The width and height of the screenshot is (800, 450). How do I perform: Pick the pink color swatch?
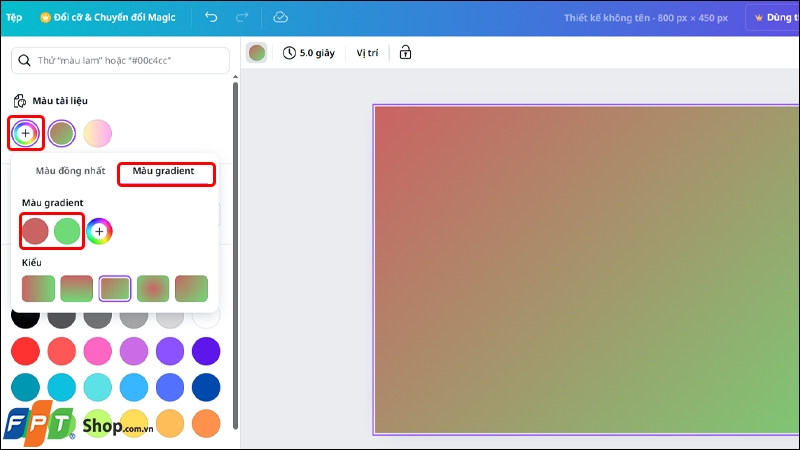coord(97,351)
